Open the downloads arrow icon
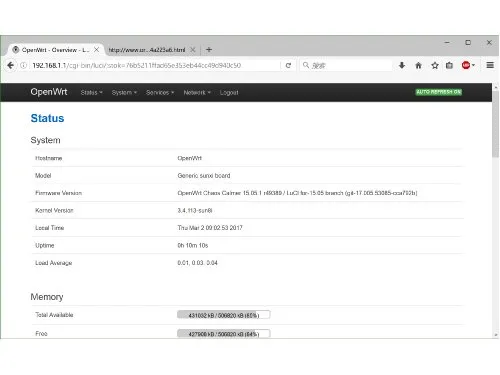Viewport: 500px width, 375px height. coord(402,65)
